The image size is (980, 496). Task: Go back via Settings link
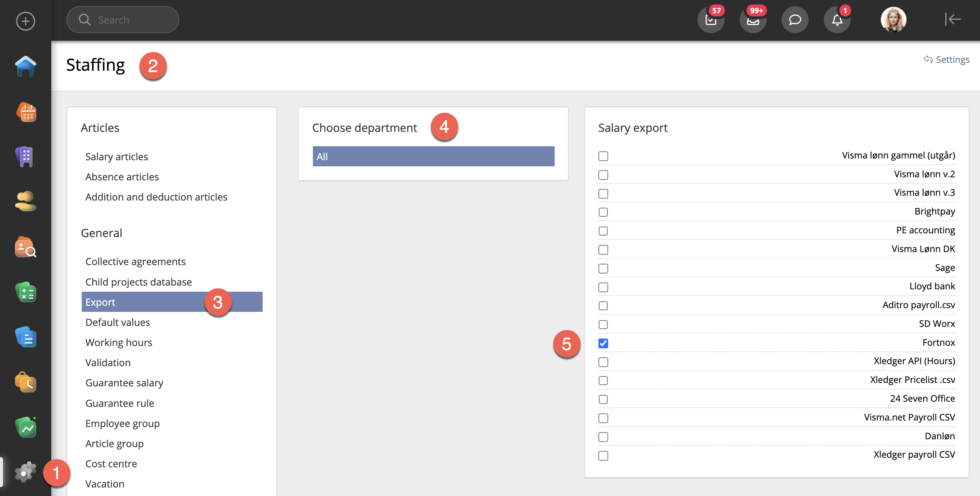click(946, 59)
